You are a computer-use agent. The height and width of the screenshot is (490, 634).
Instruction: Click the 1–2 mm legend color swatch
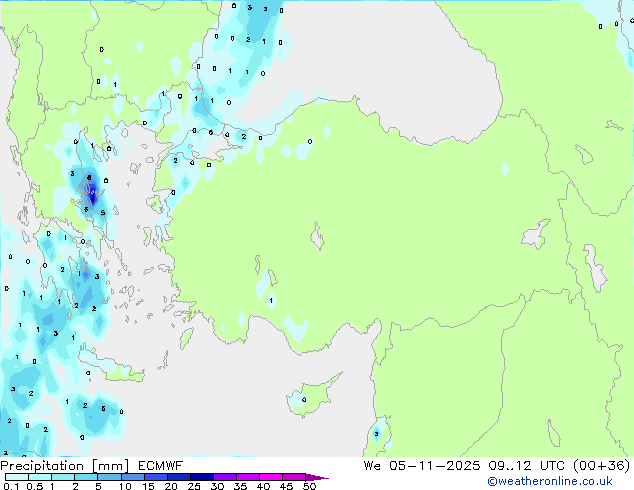tap(63, 477)
